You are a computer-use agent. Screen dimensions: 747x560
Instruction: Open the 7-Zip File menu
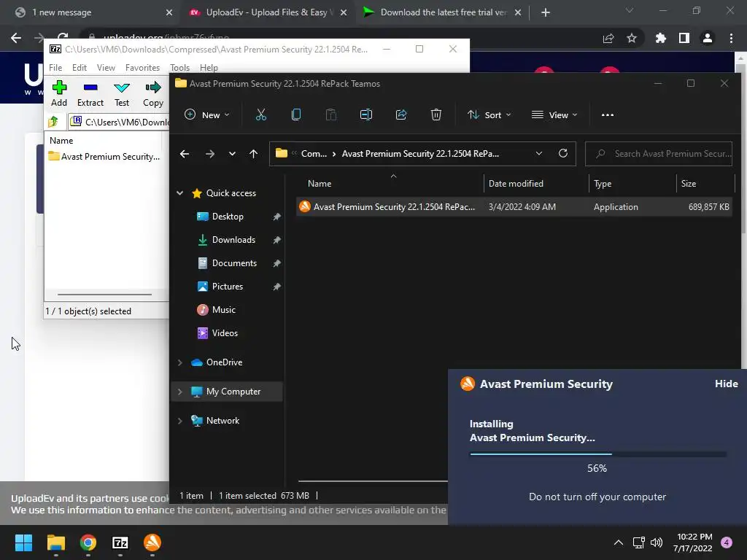click(55, 68)
